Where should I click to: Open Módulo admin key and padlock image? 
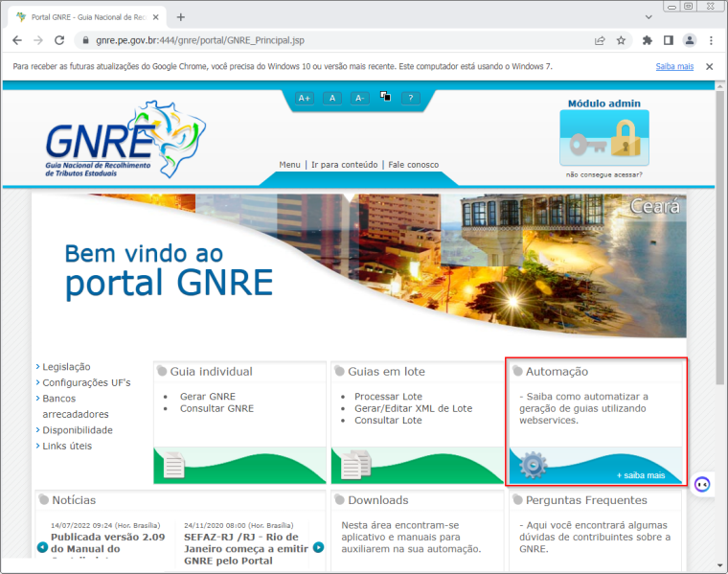(x=604, y=138)
